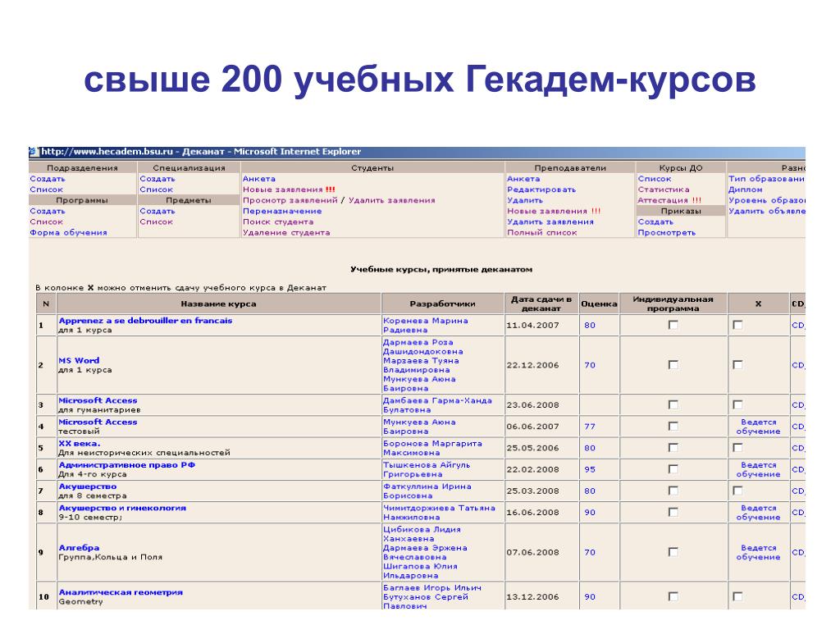Click developer Боронова Маргарита Максимовна
The width and height of the screenshot is (840, 630).
tap(432, 448)
